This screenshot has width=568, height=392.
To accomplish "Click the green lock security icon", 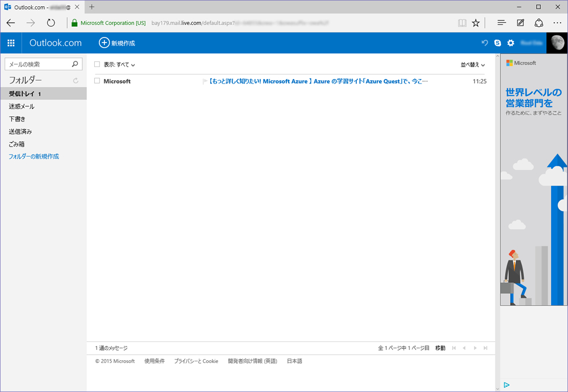I will pos(74,23).
